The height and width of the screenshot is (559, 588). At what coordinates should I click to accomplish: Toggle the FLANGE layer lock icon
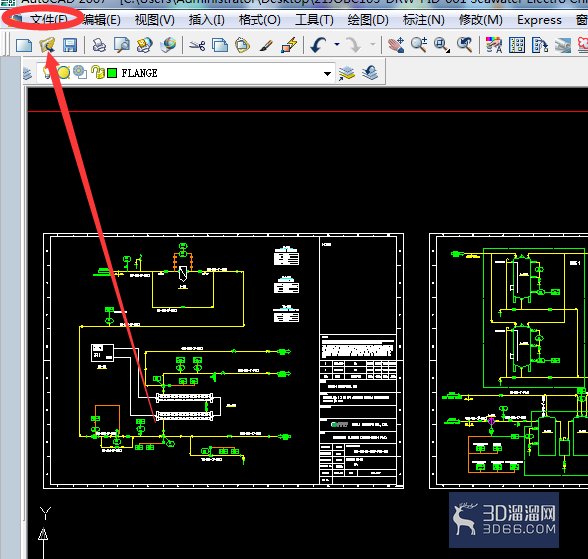point(97,72)
